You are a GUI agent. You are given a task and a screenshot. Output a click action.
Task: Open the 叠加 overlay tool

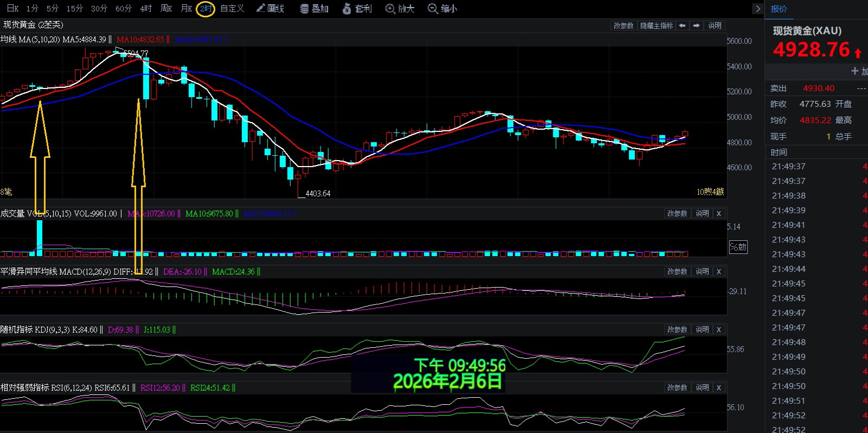pyautogui.click(x=315, y=9)
